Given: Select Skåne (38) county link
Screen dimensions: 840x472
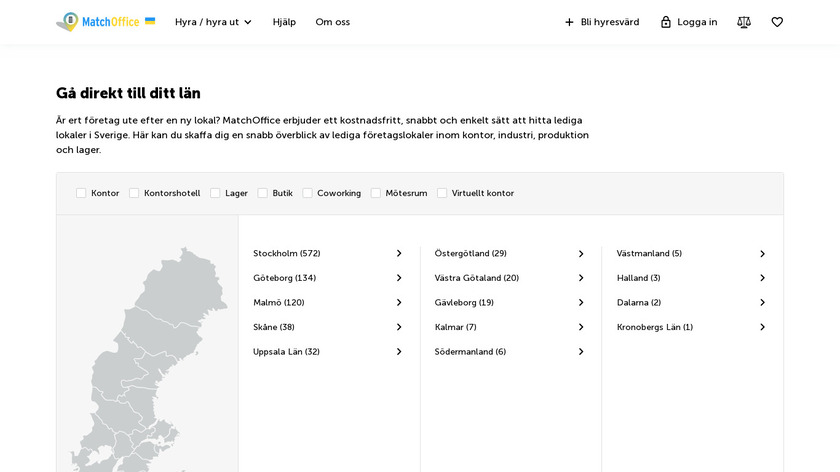Looking at the screenshot, I should coord(273,327).
